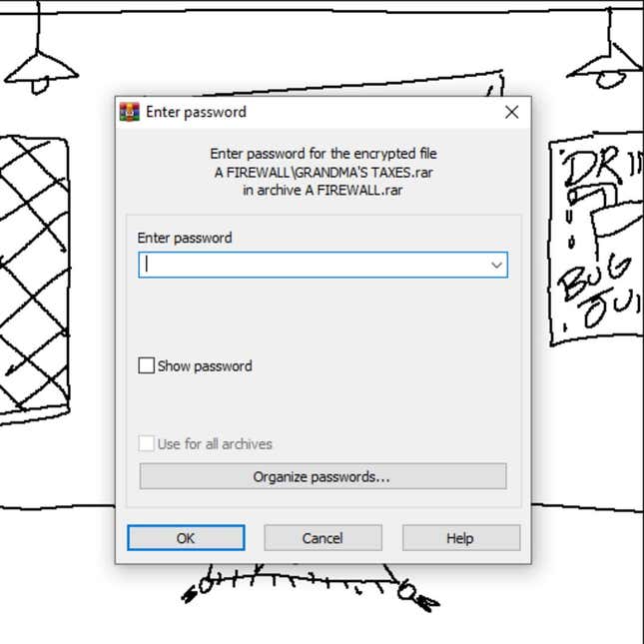Close the Enter password dialog
Viewport: 644px width, 644px height.
[512, 112]
